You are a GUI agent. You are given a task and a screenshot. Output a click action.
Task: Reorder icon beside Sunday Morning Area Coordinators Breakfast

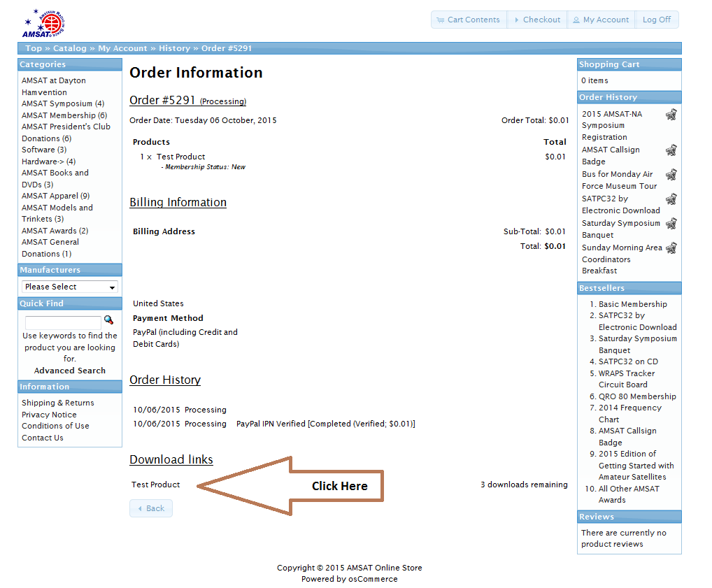click(x=671, y=248)
